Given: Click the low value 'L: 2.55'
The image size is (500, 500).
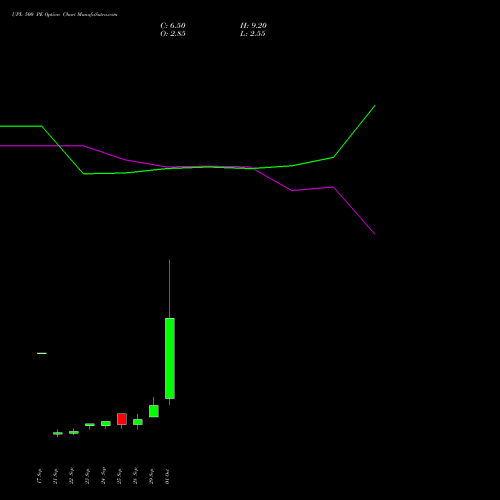Looking at the screenshot, I should [x=253, y=34].
